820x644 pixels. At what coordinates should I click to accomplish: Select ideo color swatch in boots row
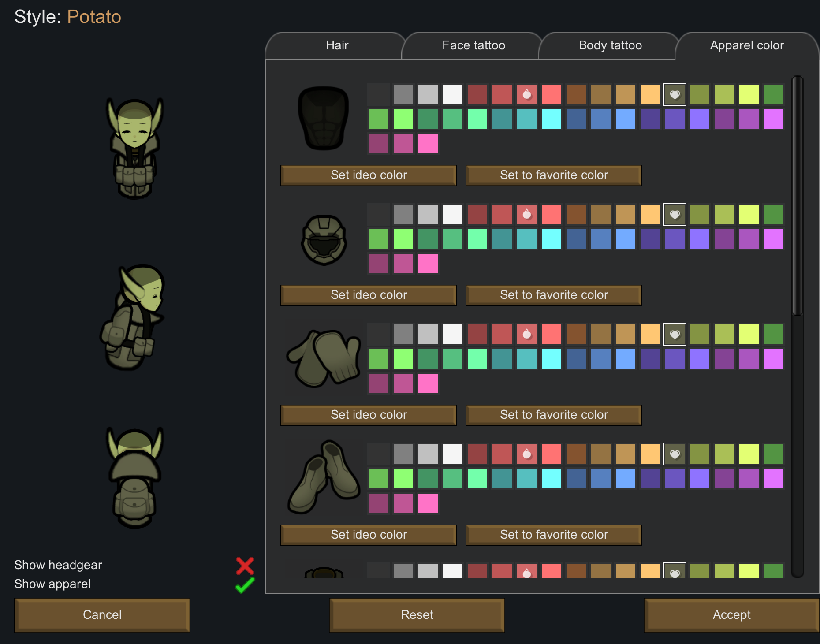click(x=527, y=454)
